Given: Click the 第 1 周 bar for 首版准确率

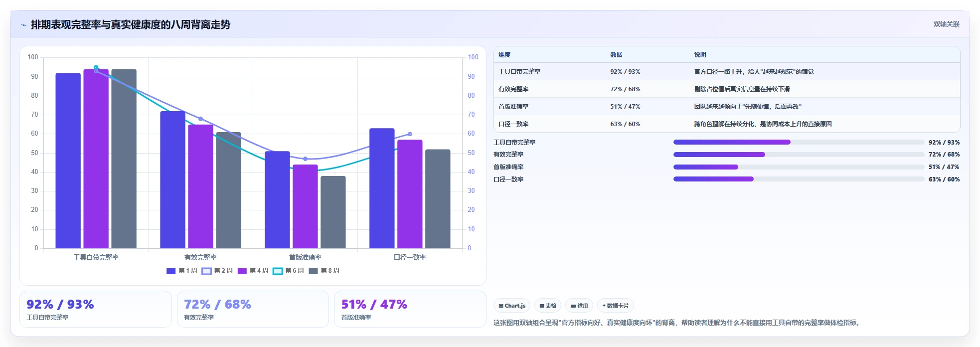Looking at the screenshot, I should click(x=278, y=199).
